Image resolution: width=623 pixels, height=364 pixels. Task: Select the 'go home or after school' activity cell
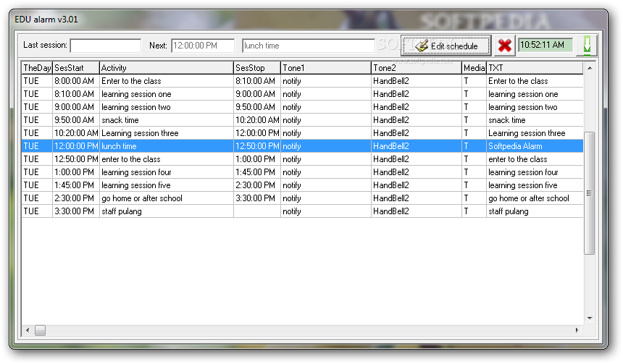click(166, 198)
